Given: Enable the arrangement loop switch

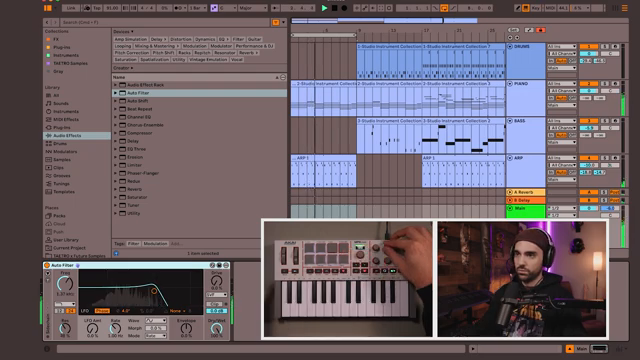Looking at the screenshot, I should pyautogui.click(x=444, y=8).
